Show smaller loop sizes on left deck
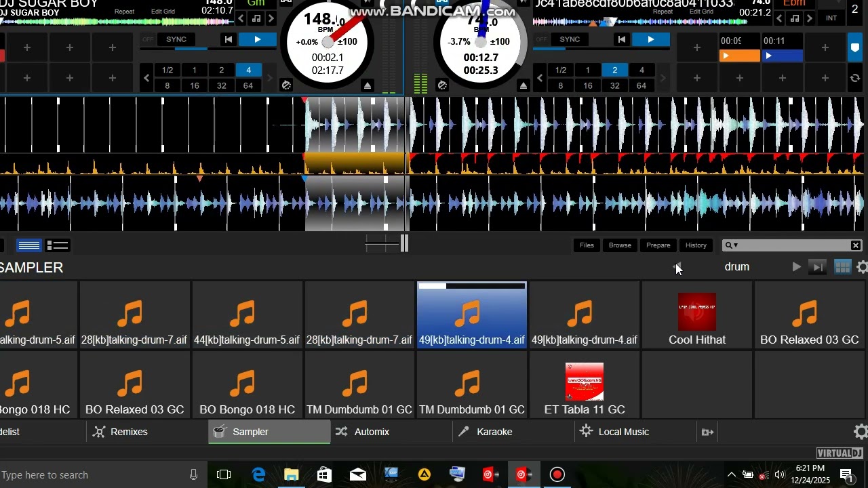Screen dimensions: 868x488 pyautogui.click(x=146, y=78)
